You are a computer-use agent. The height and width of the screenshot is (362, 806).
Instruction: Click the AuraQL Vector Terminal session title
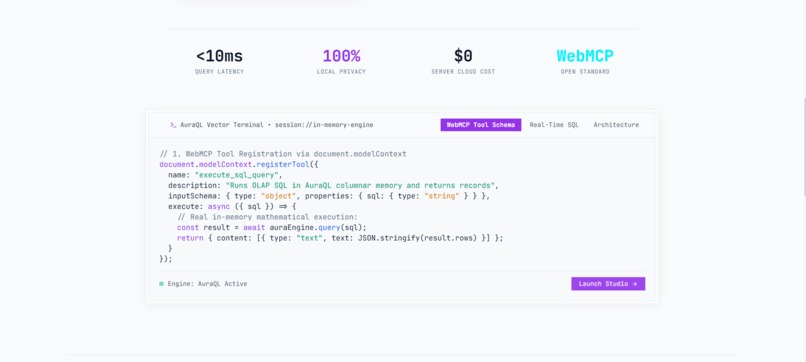[x=277, y=125]
